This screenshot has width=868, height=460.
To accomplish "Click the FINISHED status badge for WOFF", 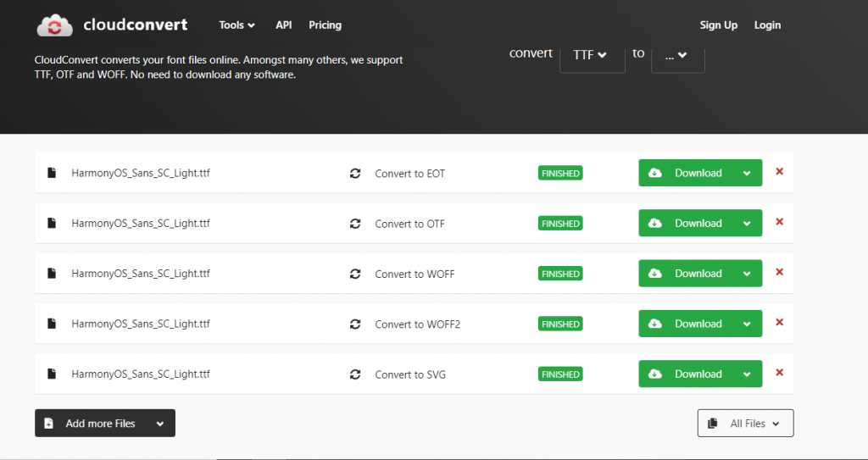I will (560, 274).
